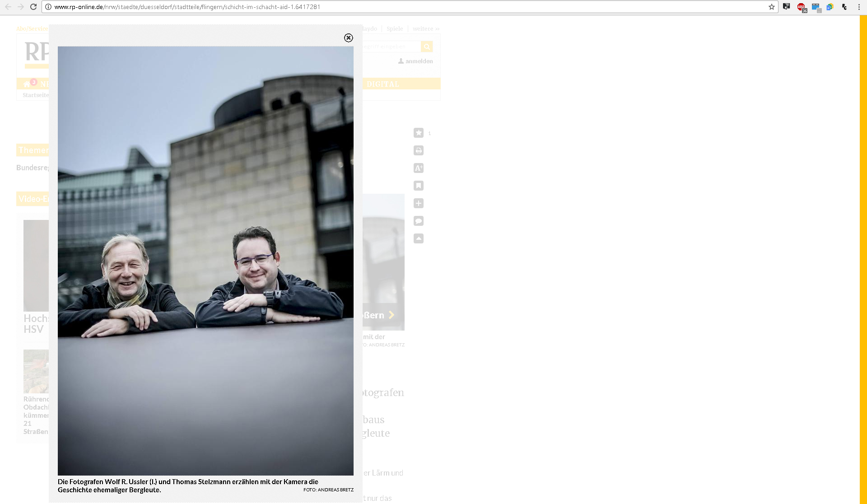Open the Spiele menu link

(x=395, y=29)
